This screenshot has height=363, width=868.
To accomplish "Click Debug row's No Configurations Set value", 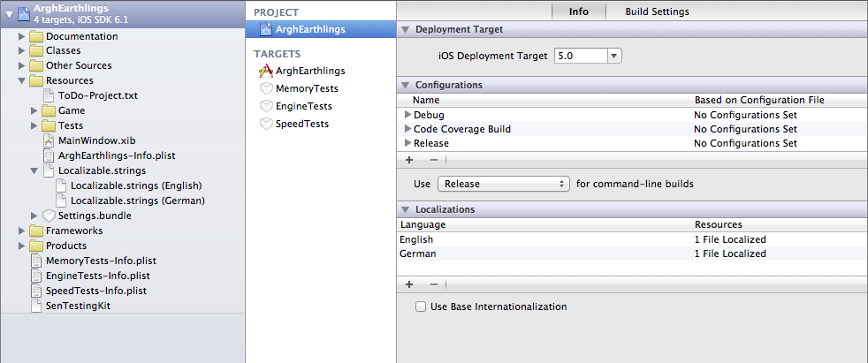I will (x=746, y=115).
